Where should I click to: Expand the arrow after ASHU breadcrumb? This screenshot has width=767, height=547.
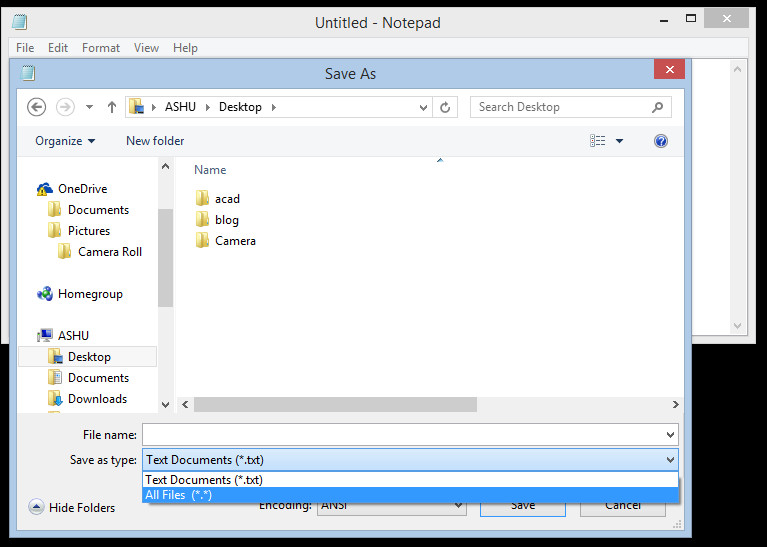pos(208,107)
